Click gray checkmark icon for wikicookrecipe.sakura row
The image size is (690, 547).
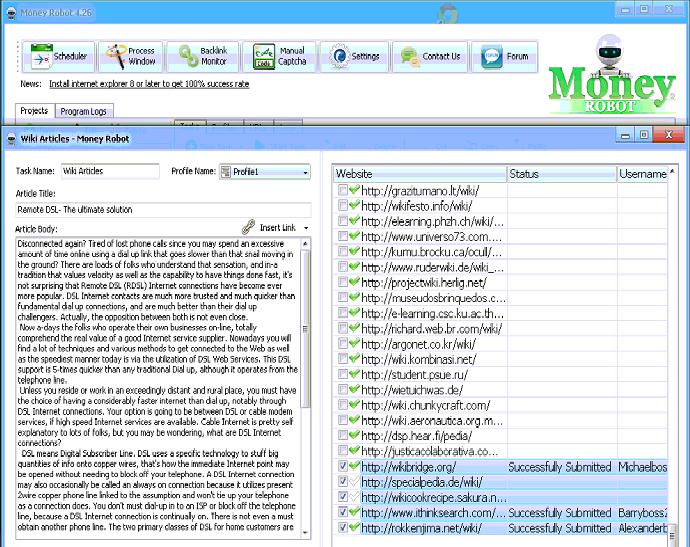click(x=354, y=497)
